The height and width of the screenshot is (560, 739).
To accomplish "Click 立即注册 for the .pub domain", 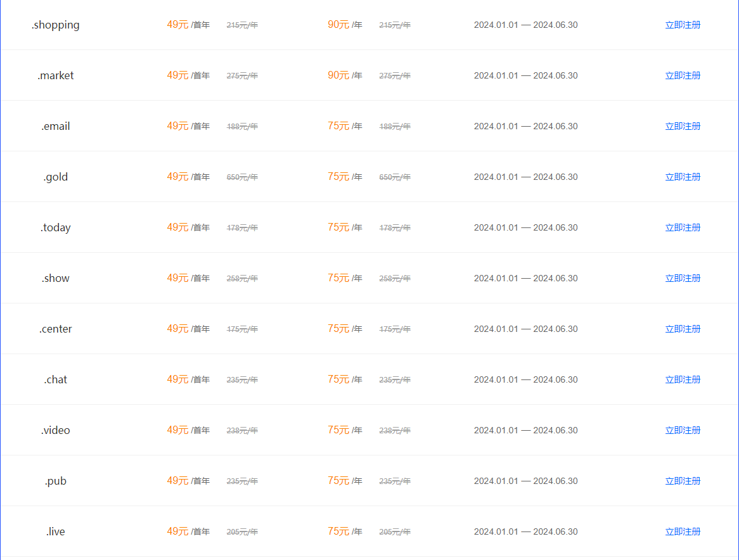I will (x=683, y=481).
